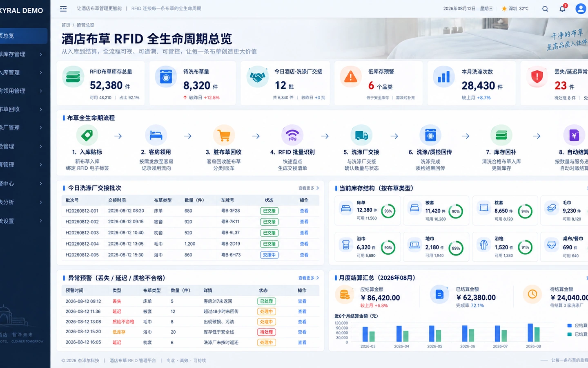Image resolution: width=588 pixels, height=368 pixels.
Task: Click the 交接中 status tag for H20260812-005
Action: point(269,255)
